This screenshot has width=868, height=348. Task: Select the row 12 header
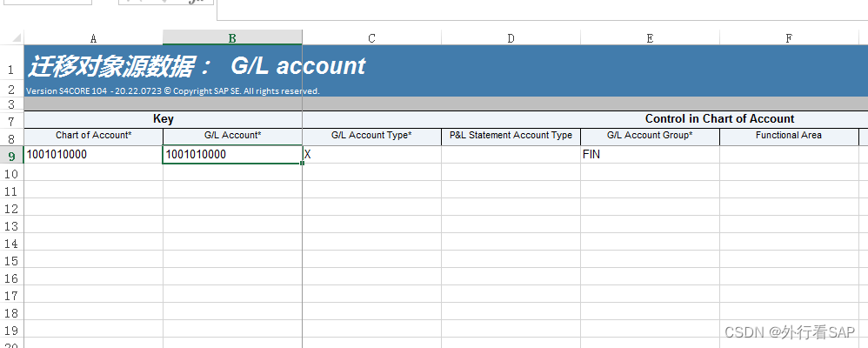pos(11,209)
